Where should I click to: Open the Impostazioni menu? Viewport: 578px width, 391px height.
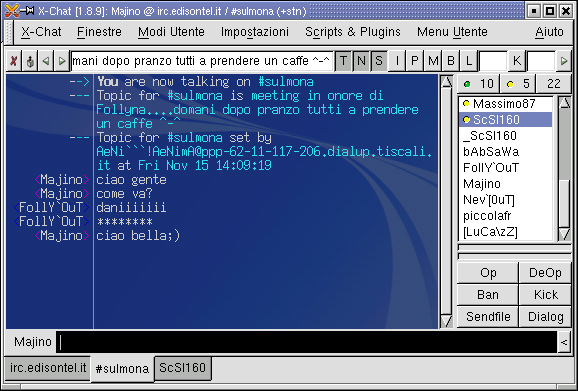click(x=255, y=32)
